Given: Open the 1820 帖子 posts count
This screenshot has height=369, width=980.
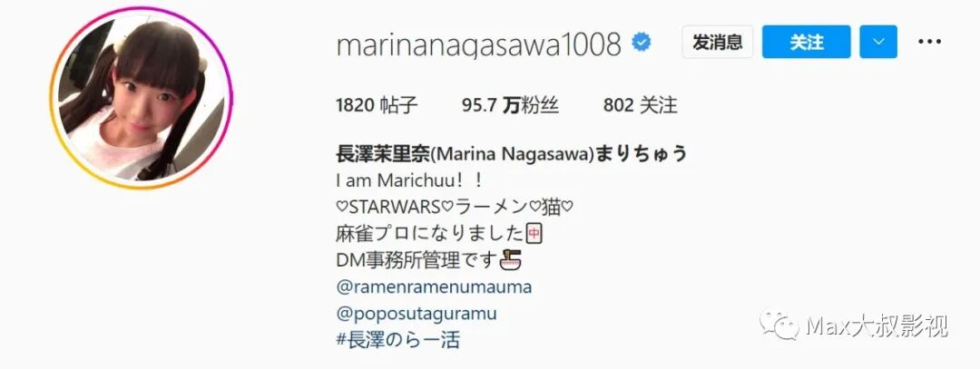Looking at the screenshot, I should click(x=377, y=105).
